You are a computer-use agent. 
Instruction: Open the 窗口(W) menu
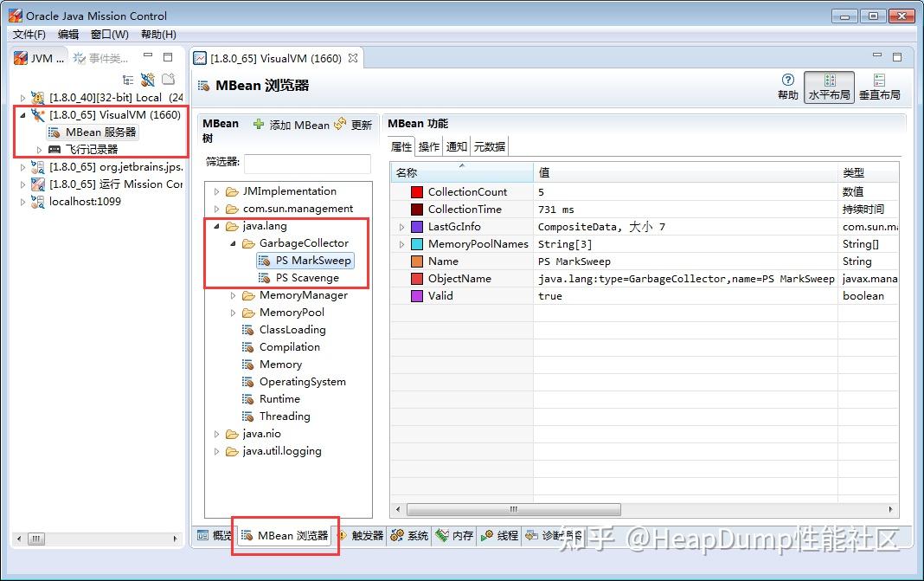pyautogui.click(x=110, y=35)
